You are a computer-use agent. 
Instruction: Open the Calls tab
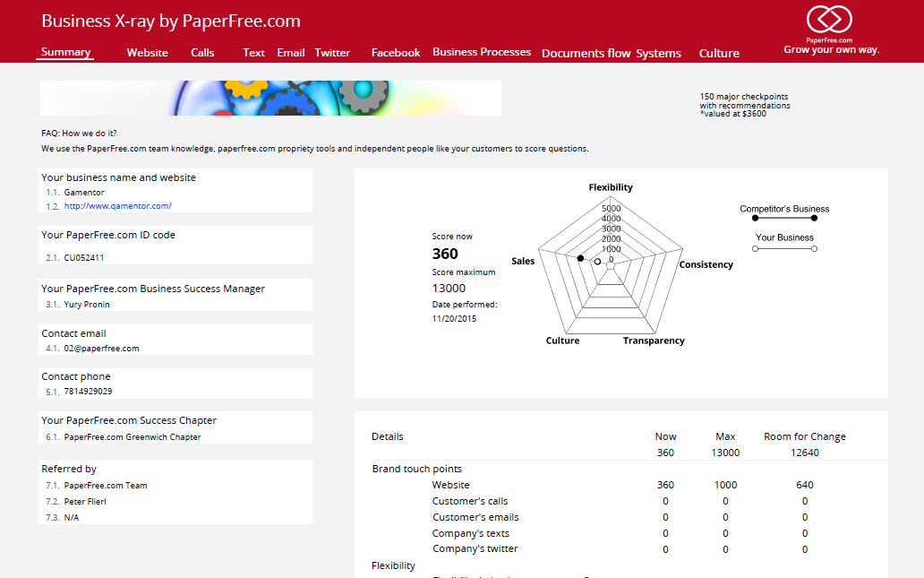coord(202,53)
